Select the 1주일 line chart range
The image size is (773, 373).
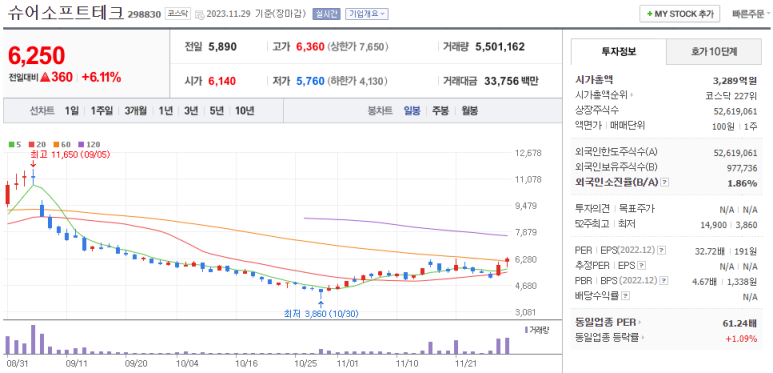pyautogui.click(x=102, y=111)
